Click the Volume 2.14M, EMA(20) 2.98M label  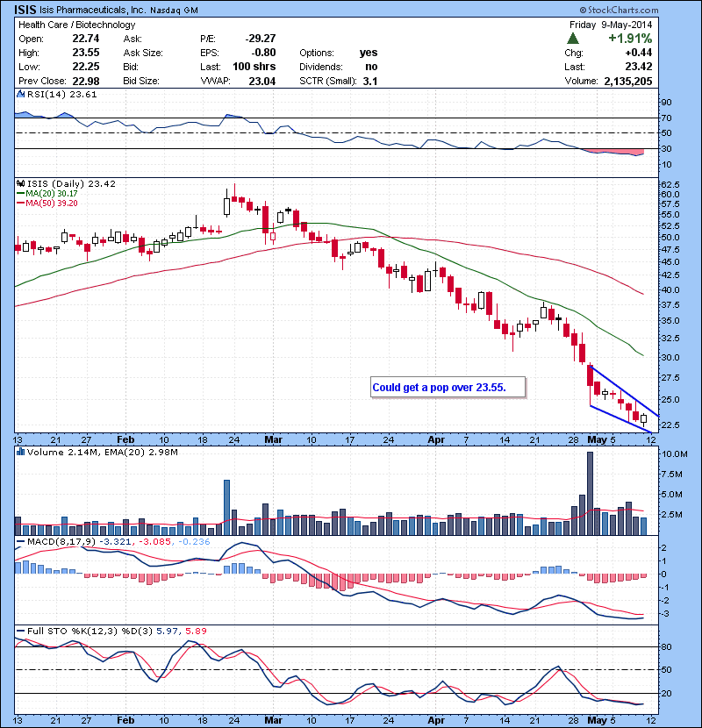point(102,452)
